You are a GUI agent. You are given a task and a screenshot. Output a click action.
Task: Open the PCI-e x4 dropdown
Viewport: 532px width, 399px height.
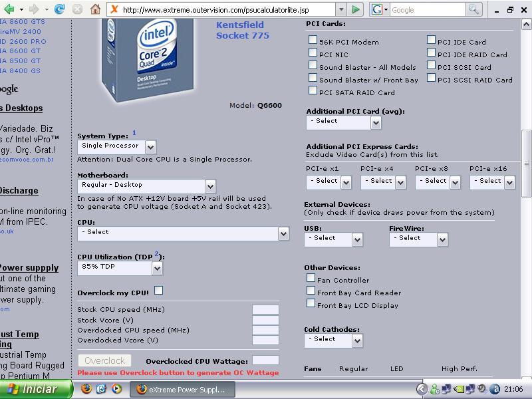click(x=383, y=182)
